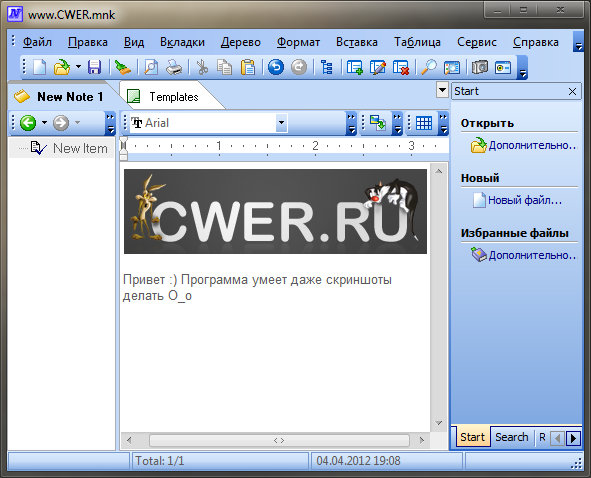Insert a table with the grid icon

(424, 123)
